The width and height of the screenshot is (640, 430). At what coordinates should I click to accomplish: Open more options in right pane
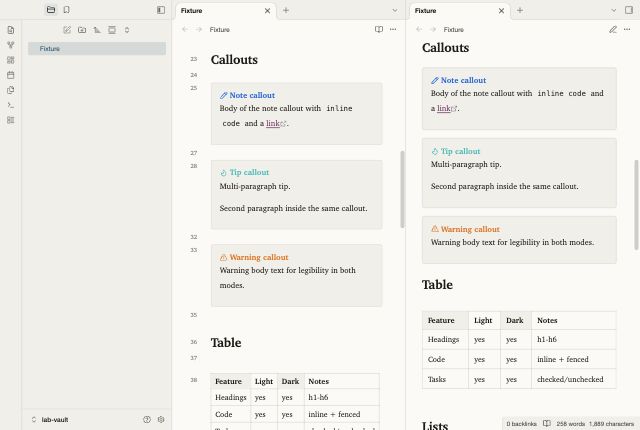627,29
